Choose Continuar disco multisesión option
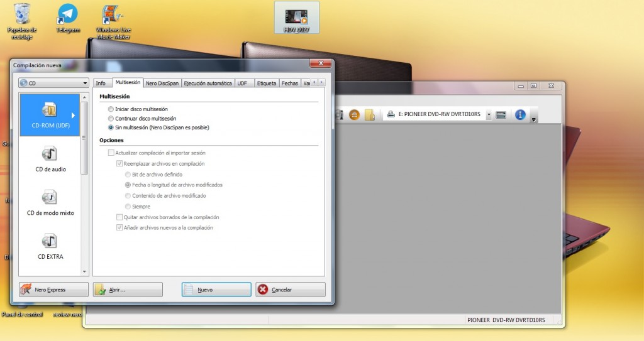The image size is (644, 341). (111, 118)
